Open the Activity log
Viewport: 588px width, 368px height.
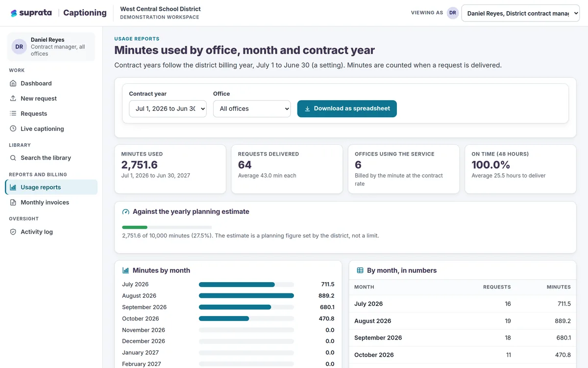point(51,232)
